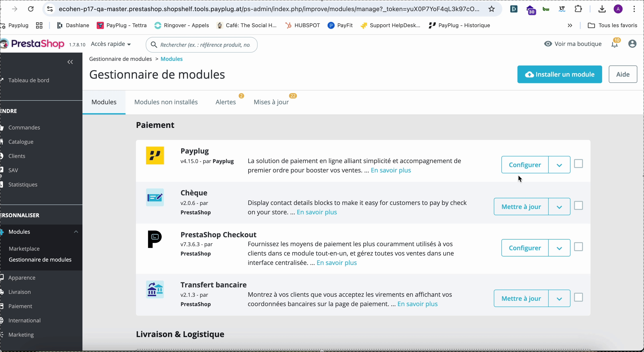Open the Tous les favoris folder
This screenshot has width=644, height=352.
tap(612, 25)
